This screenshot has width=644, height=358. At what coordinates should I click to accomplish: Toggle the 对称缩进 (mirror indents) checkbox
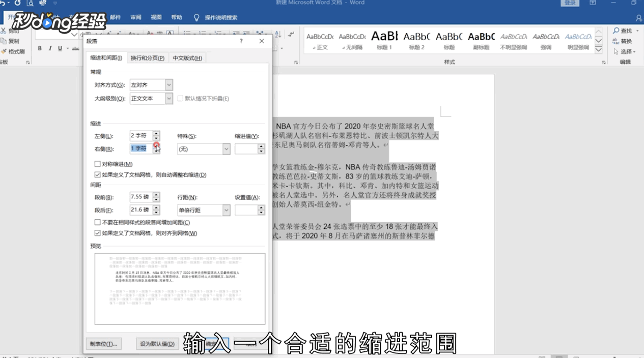pos(98,164)
